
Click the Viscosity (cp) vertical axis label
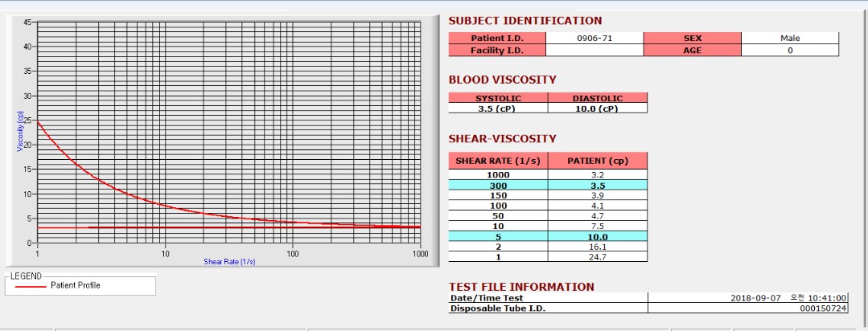click(x=21, y=132)
